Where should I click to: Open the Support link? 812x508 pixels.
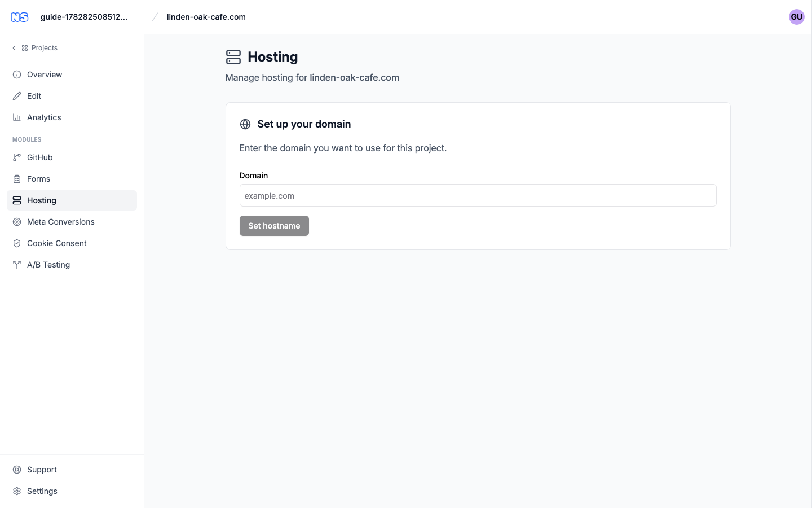click(x=72, y=470)
